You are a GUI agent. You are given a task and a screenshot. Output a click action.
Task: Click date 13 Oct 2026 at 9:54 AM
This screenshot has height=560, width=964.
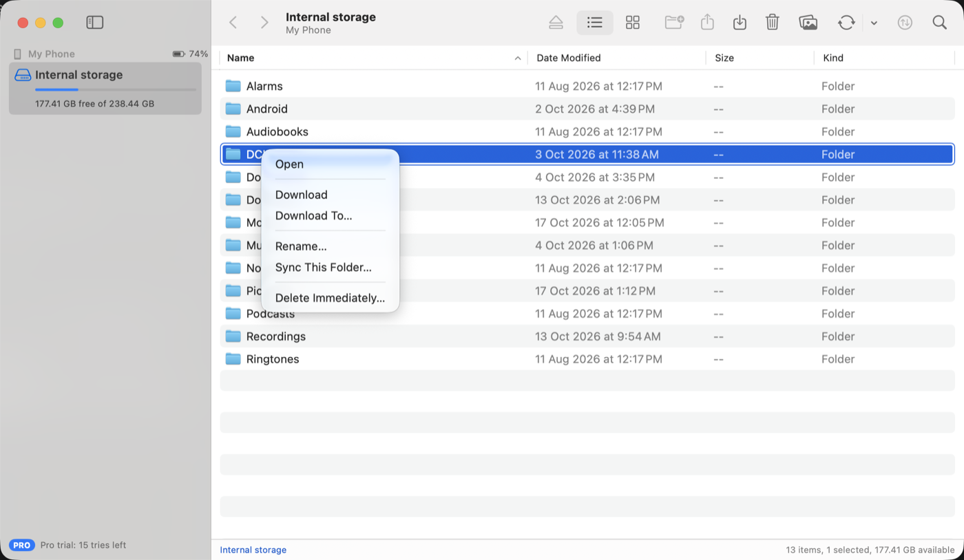pos(598,336)
